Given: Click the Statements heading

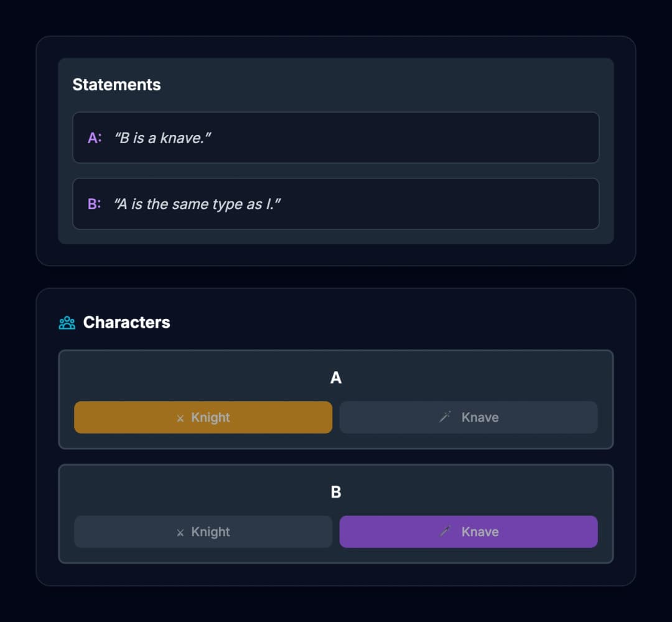Looking at the screenshot, I should coord(116,85).
